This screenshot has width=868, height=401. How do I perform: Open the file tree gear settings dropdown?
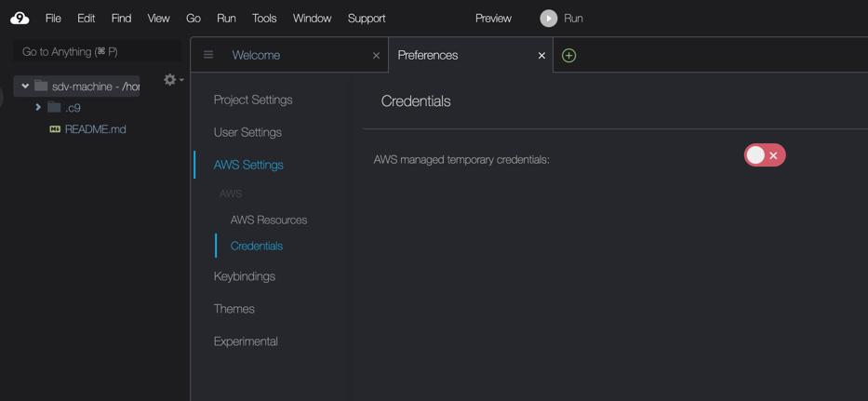(x=174, y=80)
